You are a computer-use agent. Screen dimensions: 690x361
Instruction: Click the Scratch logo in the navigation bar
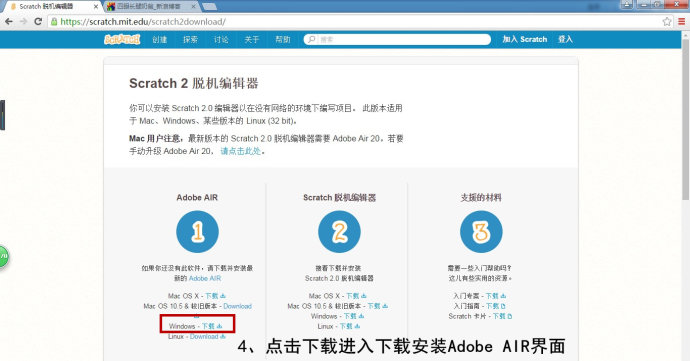pyautogui.click(x=122, y=39)
